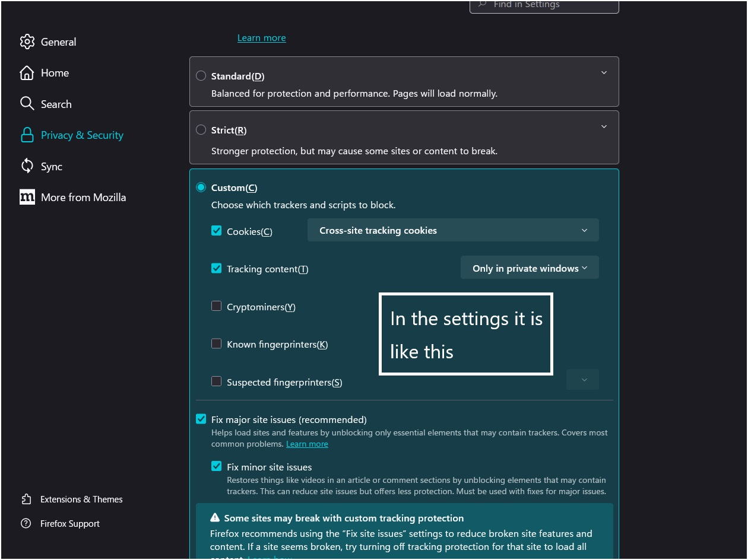
Task: Click the Privacy & Security lock icon
Action: click(27, 135)
